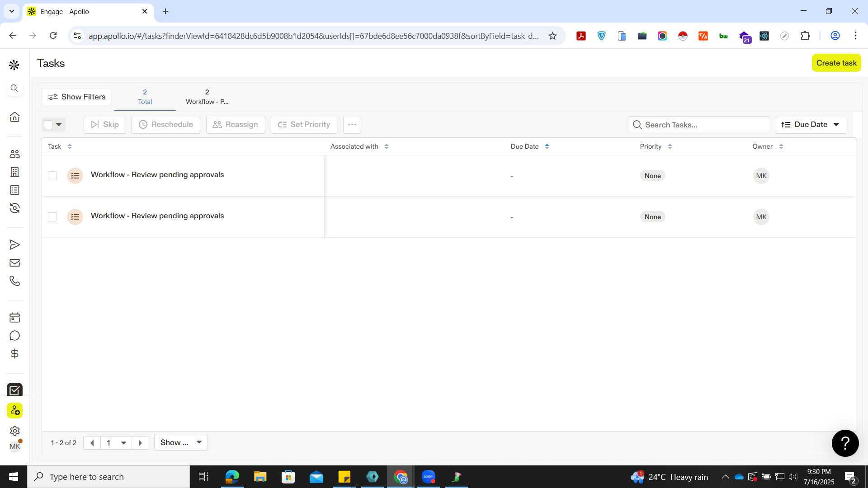868x488 pixels.
Task: Switch to the Workflow - P... tab
Action: point(207,97)
